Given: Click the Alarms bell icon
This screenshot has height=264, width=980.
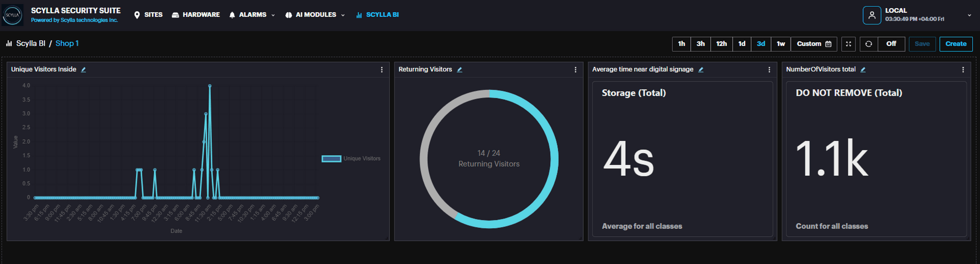Looking at the screenshot, I should click(x=232, y=15).
